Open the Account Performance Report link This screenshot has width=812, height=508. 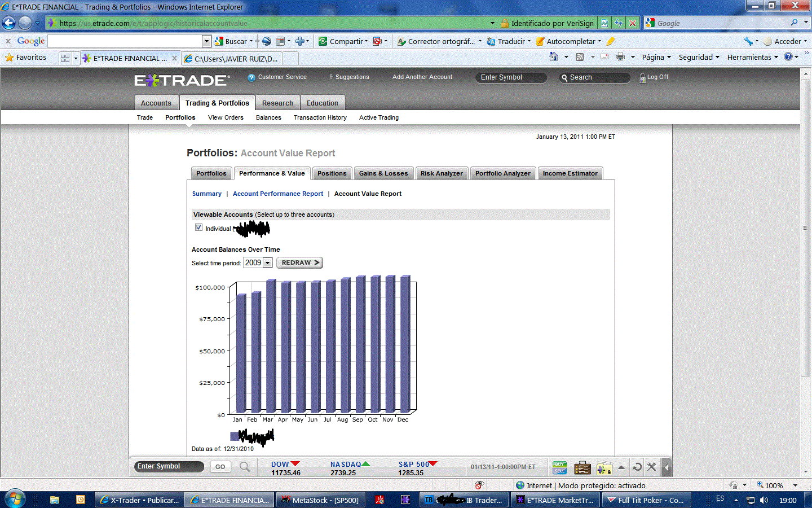coord(278,194)
